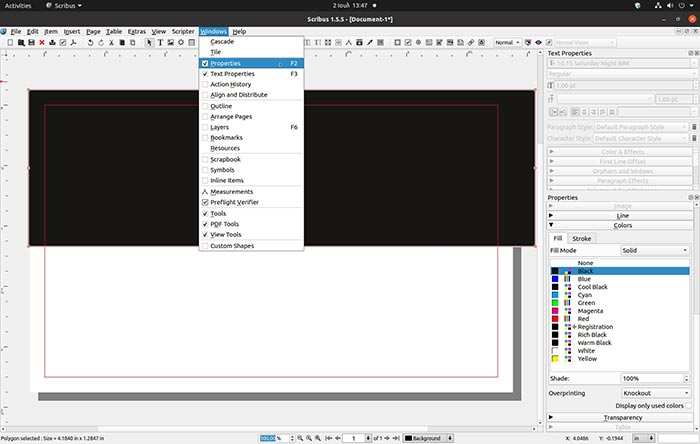Enable Align and Distribute window
The height and width of the screenshot is (444, 700).
(251, 95)
